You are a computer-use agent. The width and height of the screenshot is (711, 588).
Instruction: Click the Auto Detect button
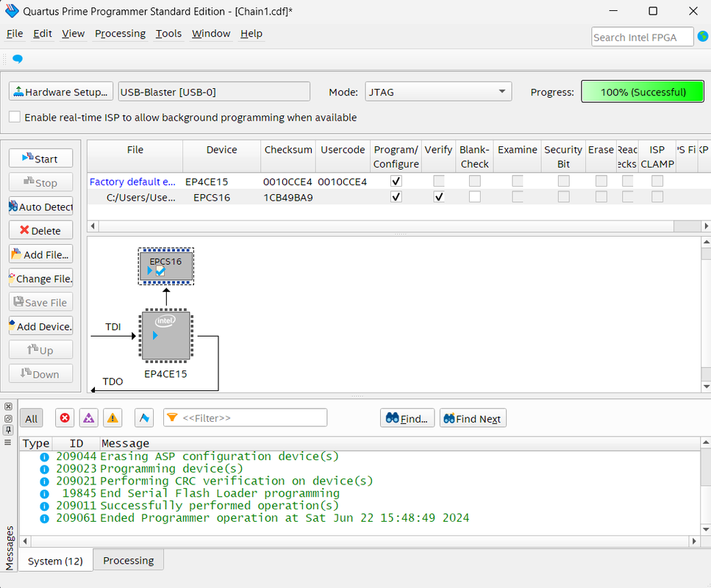point(41,207)
